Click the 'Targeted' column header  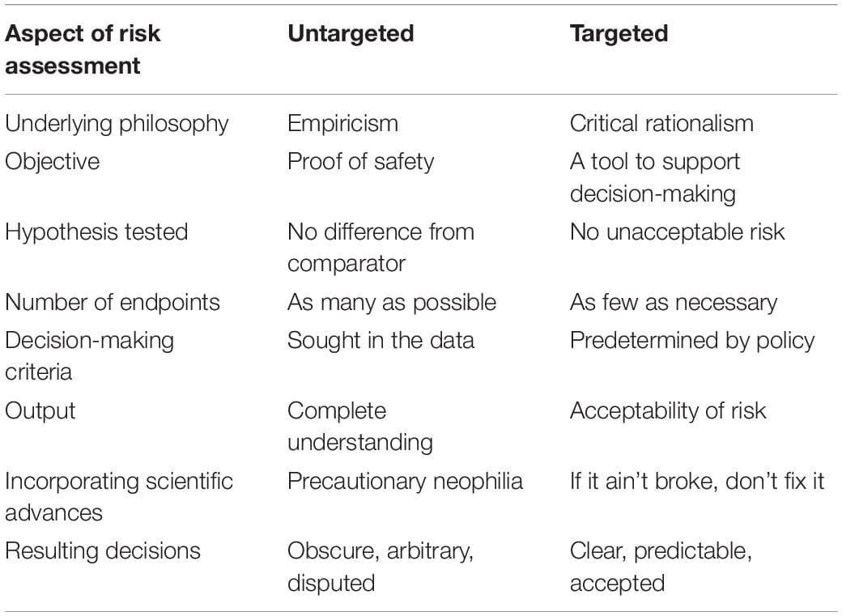[x=619, y=34]
